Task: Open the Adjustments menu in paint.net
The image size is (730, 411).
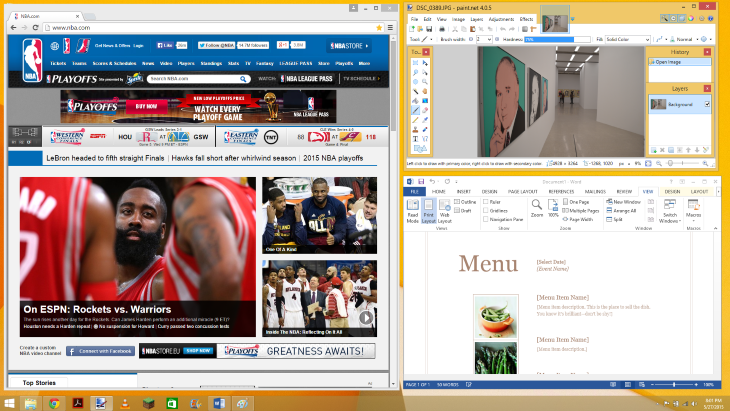Action: [x=501, y=19]
